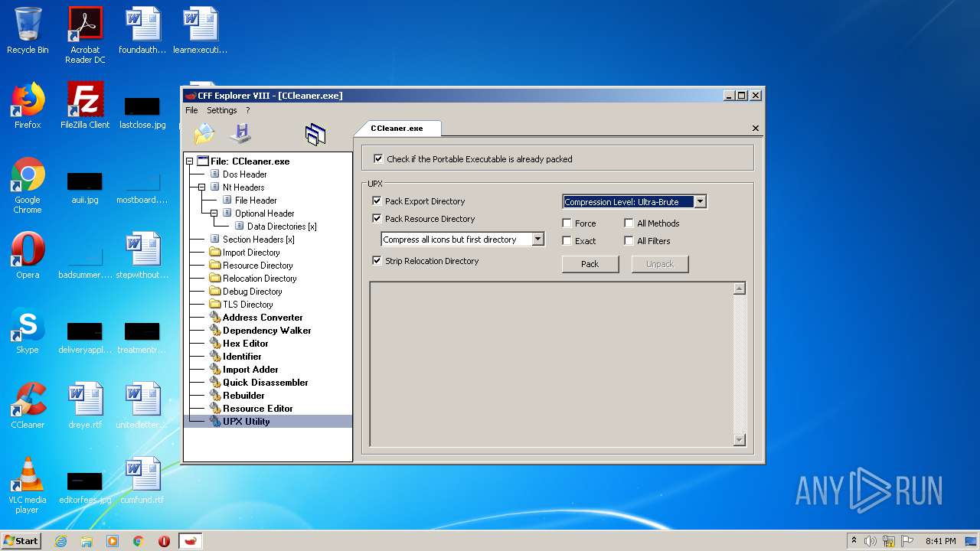Open the Resource Directory folder
Screen dimensions: 980x551
coord(257,266)
